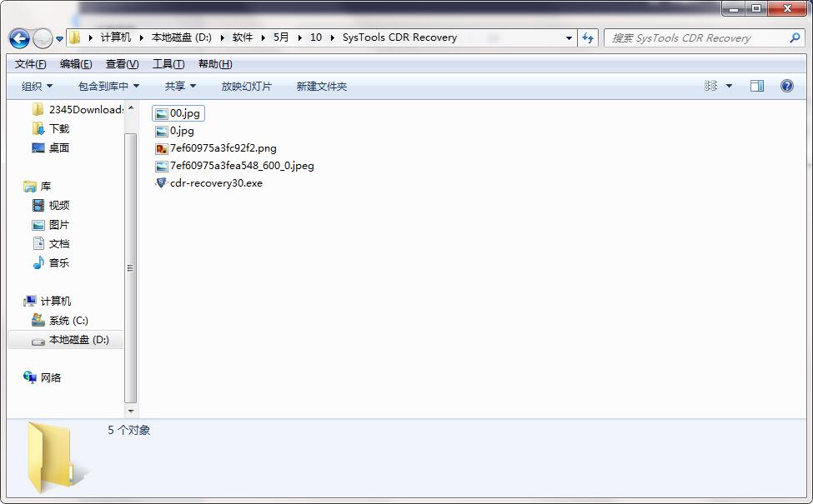Select 7ef60975a3fea548_600_0.jpeg file
This screenshot has height=504, width=813.
[x=233, y=166]
